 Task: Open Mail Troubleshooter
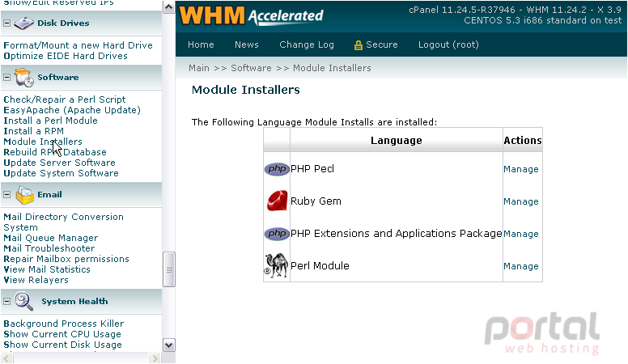(x=49, y=248)
